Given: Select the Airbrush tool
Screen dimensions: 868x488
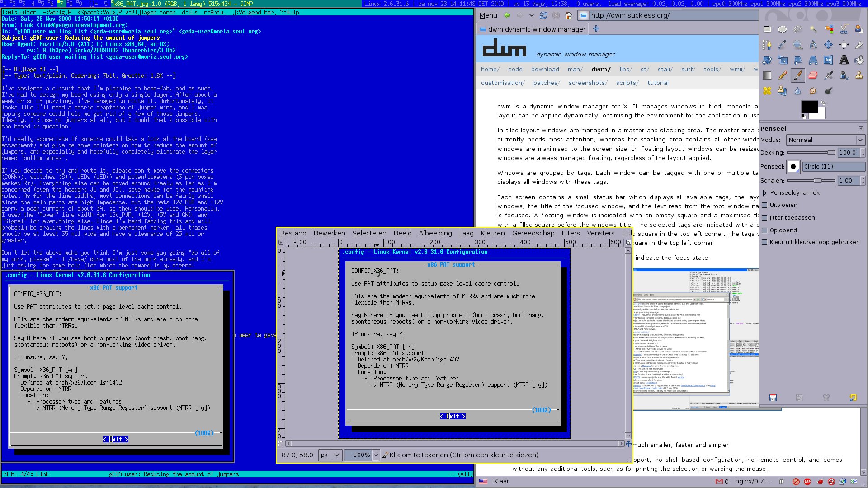Looking at the screenshot, I should (x=829, y=75).
